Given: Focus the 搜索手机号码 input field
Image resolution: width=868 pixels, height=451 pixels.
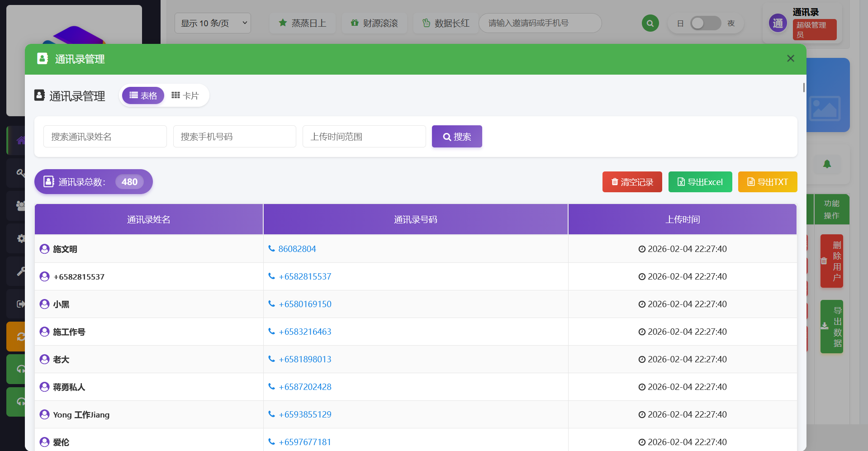Looking at the screenshot, I should (234, 137).
